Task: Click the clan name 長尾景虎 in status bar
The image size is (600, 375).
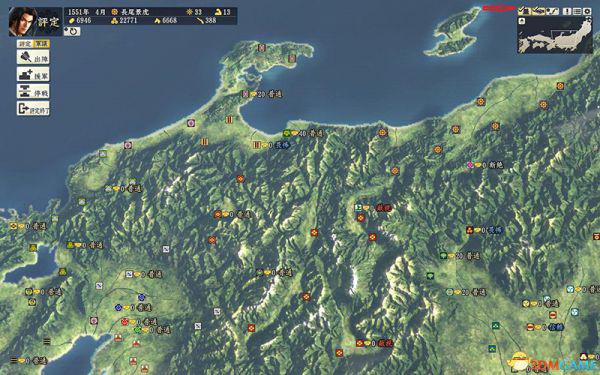Action: pos(135,12)
